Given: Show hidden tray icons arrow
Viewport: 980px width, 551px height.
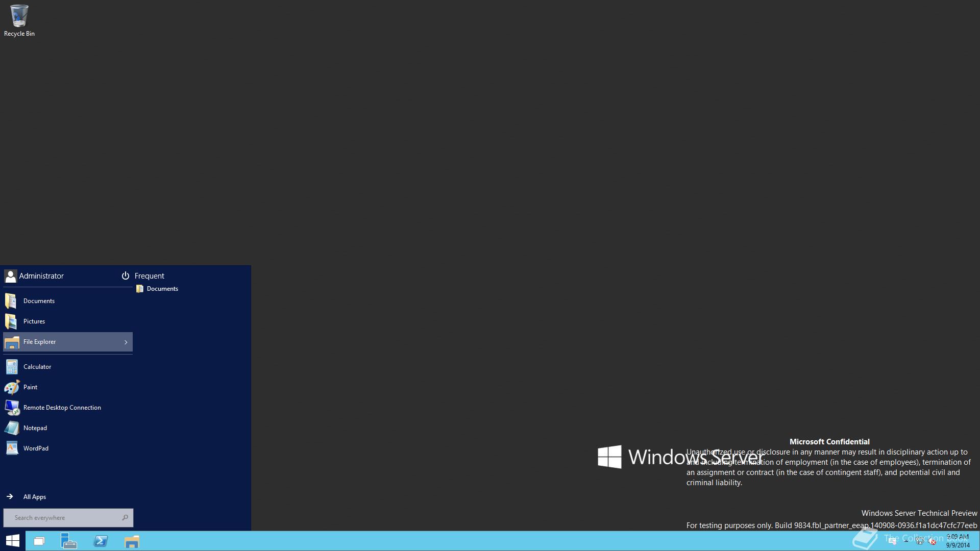Looking at the screenshot, I should pos(906,541).
